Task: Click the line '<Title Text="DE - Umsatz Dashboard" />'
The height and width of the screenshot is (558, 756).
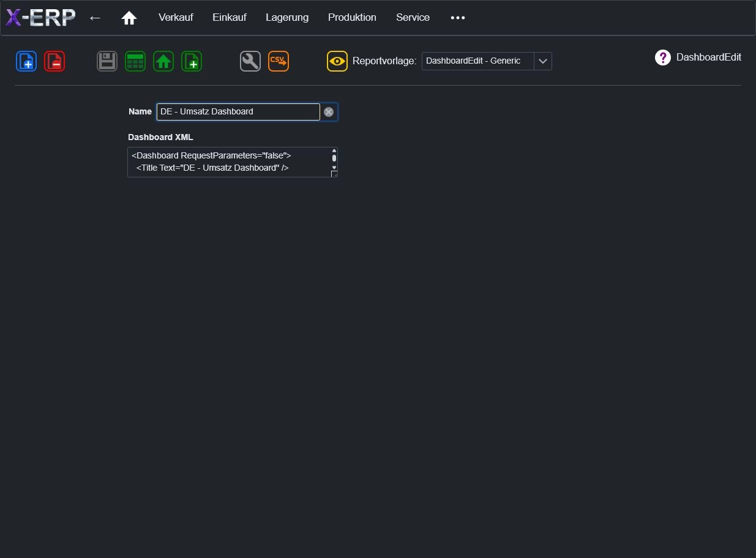Action: click(x=212, y=168)
